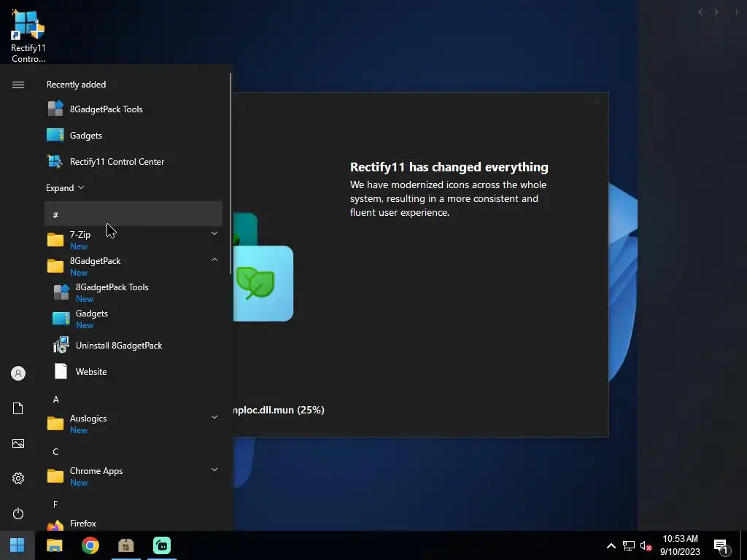Expand the Recently added list

click(x=65, y=187)
